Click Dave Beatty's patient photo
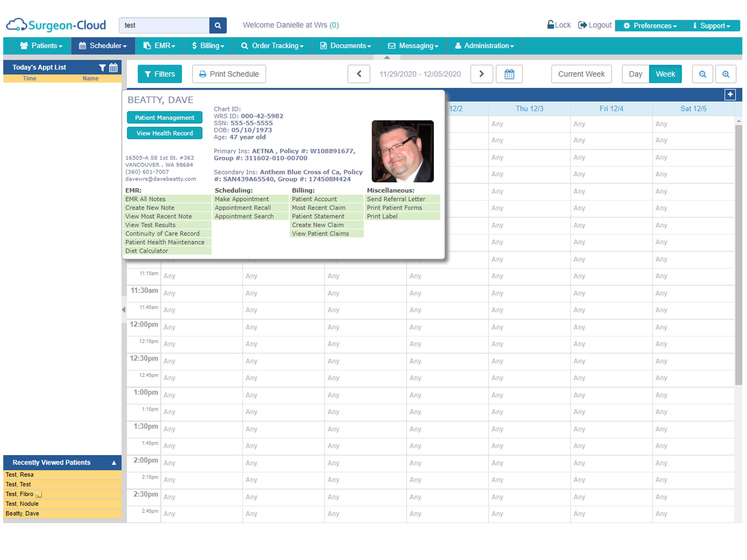Viewport: 747px width, 560px height. tap(402, 151)
